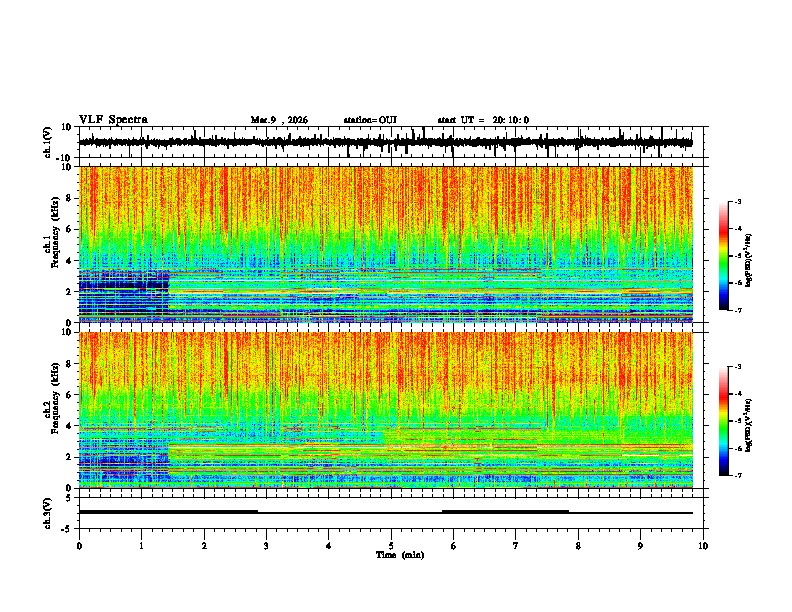The width and height of the screenshot is (792, 612).
Task: Click the "6" kHz tick on the ch.2 frequency axis
Action: coord(69,395)
